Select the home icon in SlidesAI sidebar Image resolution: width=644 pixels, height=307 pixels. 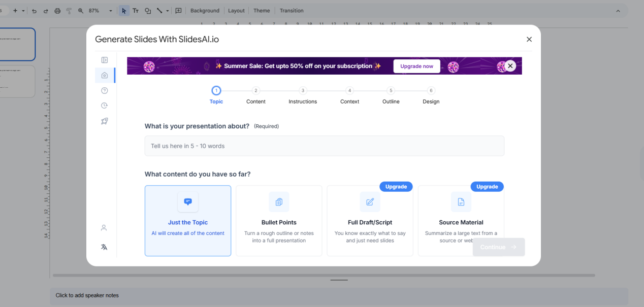(104, 75)
